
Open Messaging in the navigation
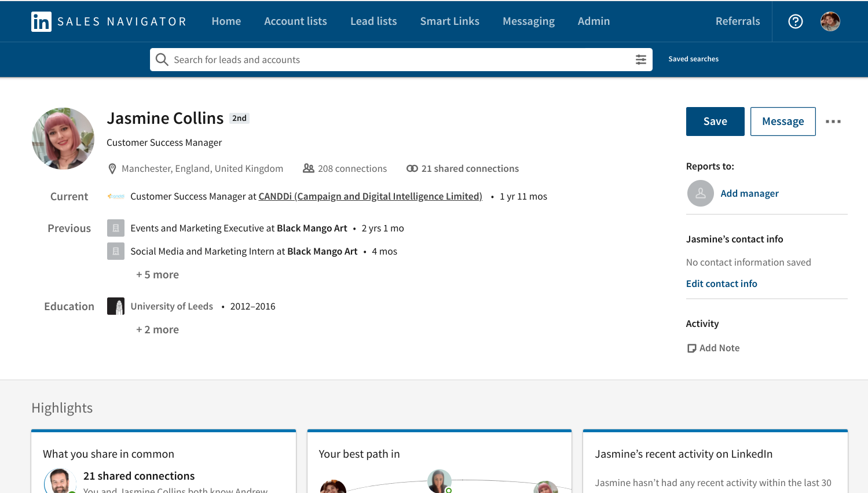[529, 21]
